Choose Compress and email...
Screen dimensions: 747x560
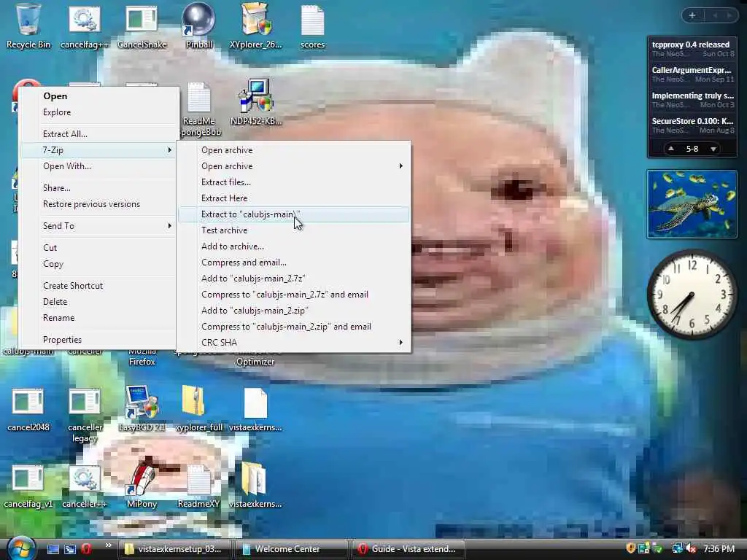pos(293,262)
